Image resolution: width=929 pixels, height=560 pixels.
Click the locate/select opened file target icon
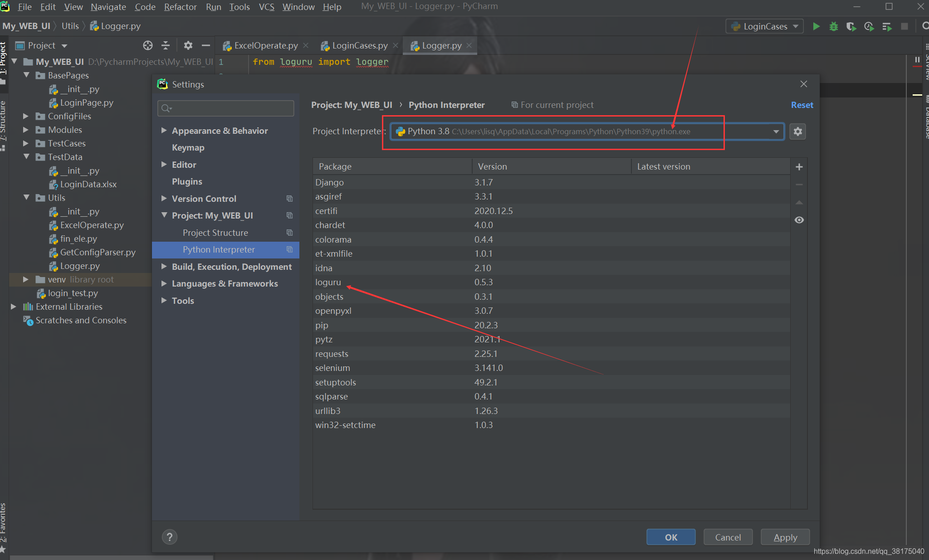pyautogui.click(x=148, y=45)
